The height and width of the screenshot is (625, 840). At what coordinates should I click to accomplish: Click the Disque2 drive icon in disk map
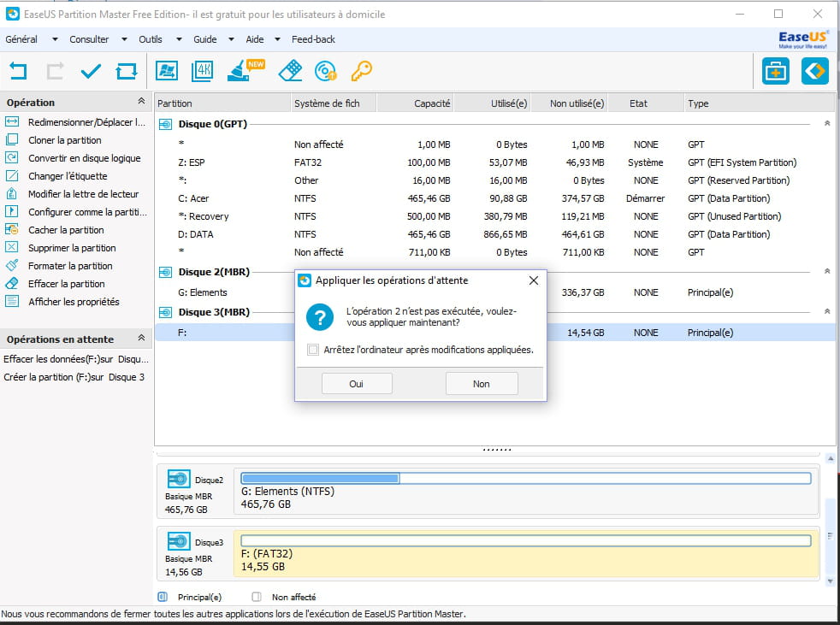[179, 478]
